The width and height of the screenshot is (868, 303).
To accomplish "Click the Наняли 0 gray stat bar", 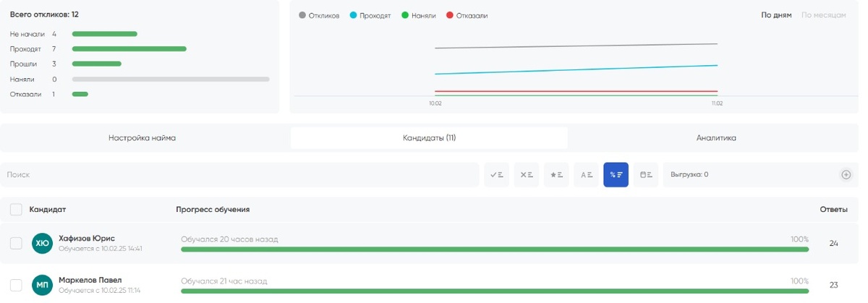I will click(171, 79).
